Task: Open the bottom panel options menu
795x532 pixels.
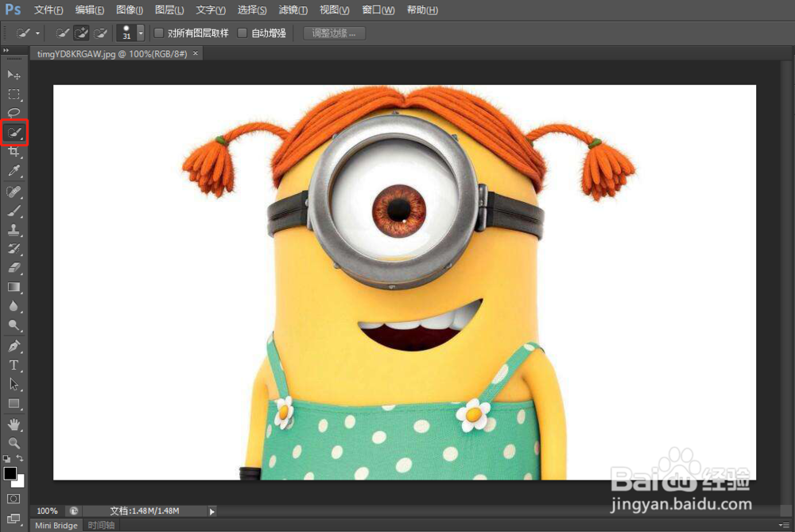Action: [x=785, y=526]
